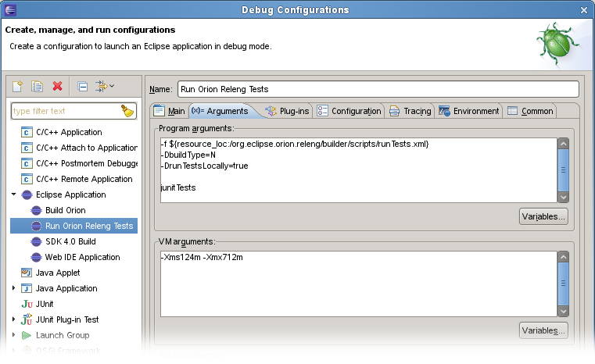Click Variables button under VM arguments
The image size is (595, 364).
pos(543,330)
